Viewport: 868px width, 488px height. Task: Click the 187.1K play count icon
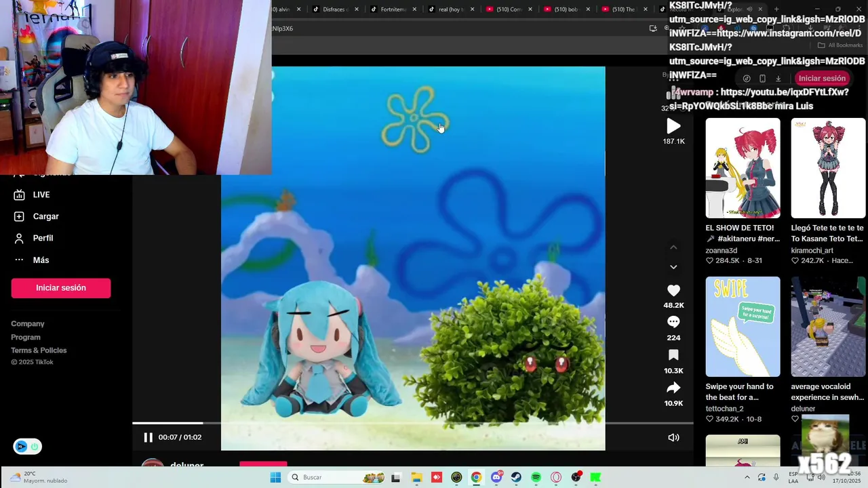click(x=673, y=126)
